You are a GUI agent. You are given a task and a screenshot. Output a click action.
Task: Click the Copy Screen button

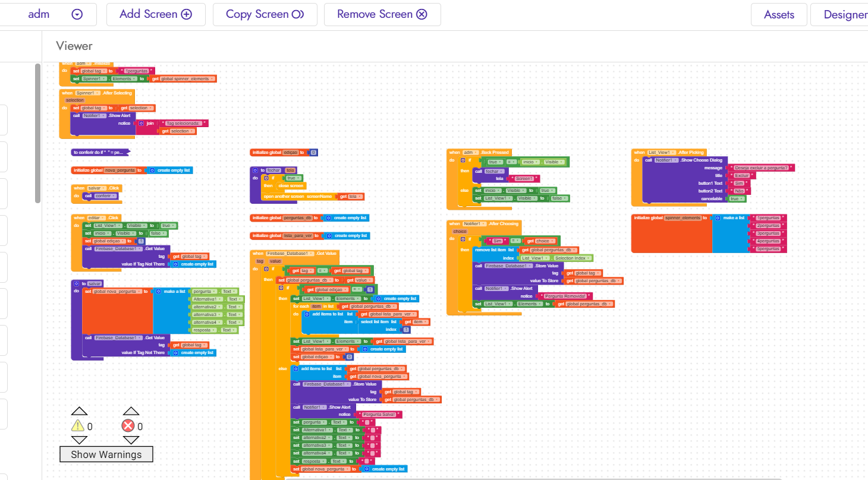tap(265, 14)
